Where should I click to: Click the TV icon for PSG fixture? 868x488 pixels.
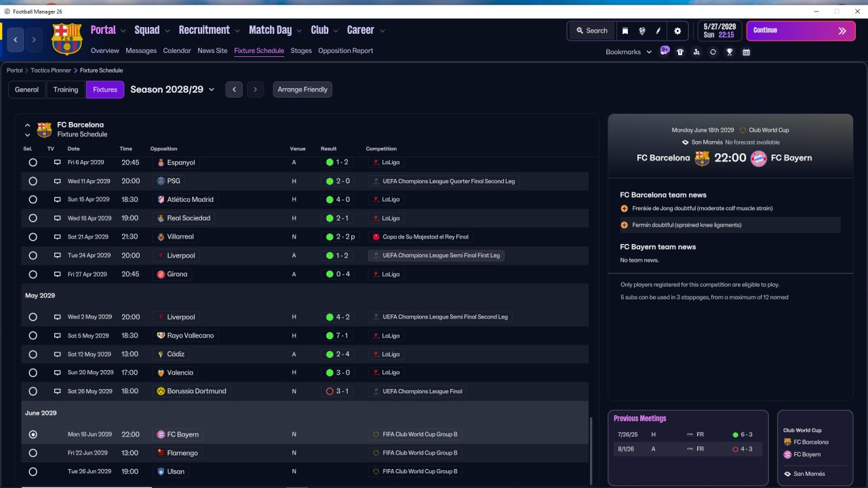(x=58, y=181)
